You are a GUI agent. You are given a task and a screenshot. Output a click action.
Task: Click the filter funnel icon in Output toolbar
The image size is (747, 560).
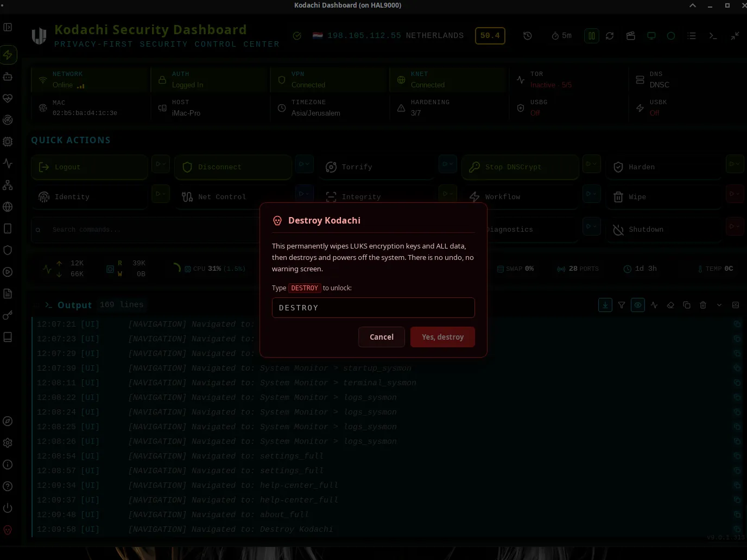click(x=622, y=305)
